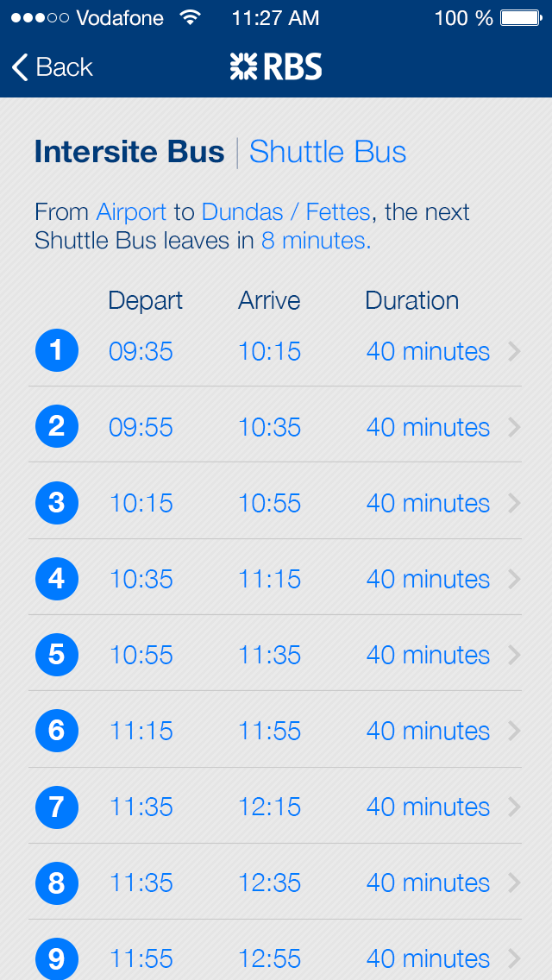Select the number 9 circle badge
The height and width of the screenshot is (980, 552).
click(57, 958)
